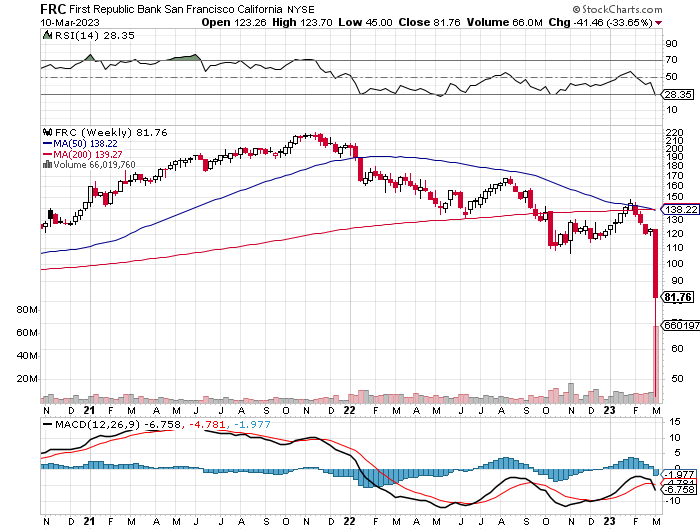Click the High 123.70 value
The height and width of the screenshot is (530, 700).
pyautogui.click(x=302, y=23)
